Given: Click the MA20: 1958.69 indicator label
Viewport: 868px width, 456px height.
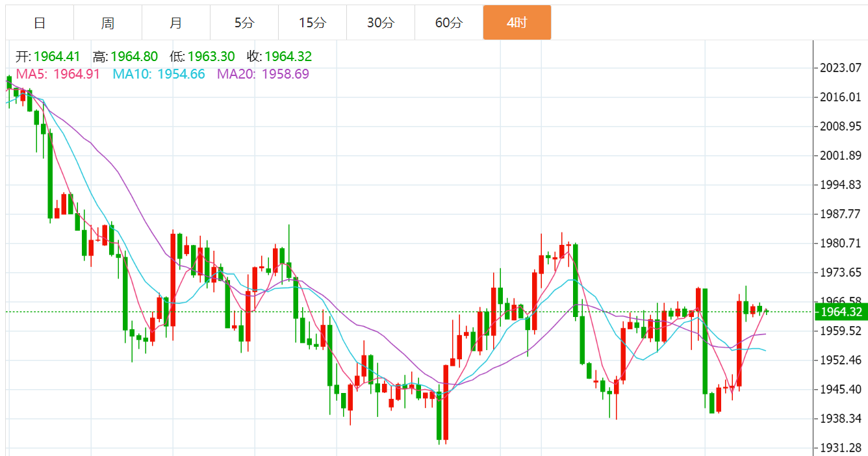Looking at the screenshot, I should tap(263, 74).
